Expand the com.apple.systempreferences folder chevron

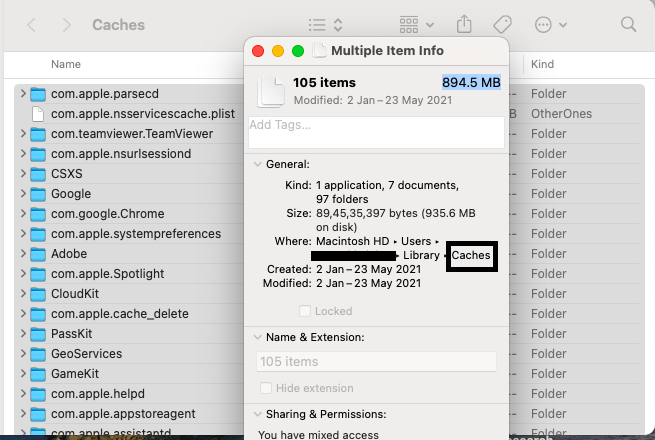coord(23,233)
